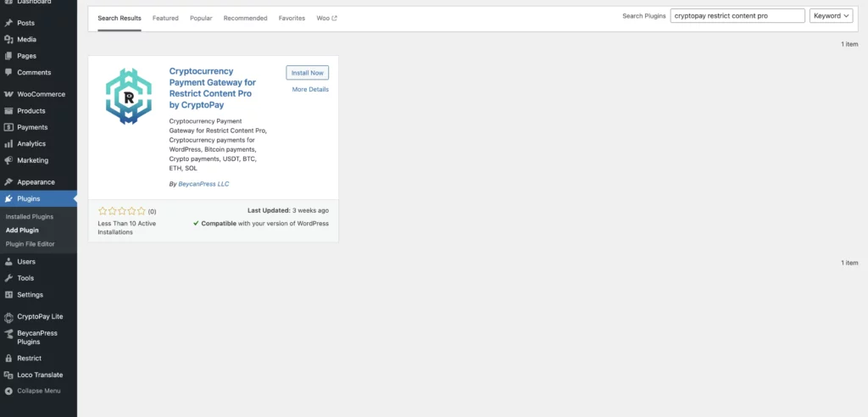This screenshot has height=417, width=868.
Task: Open More Details for the plugin
Action: coord(310,89)
